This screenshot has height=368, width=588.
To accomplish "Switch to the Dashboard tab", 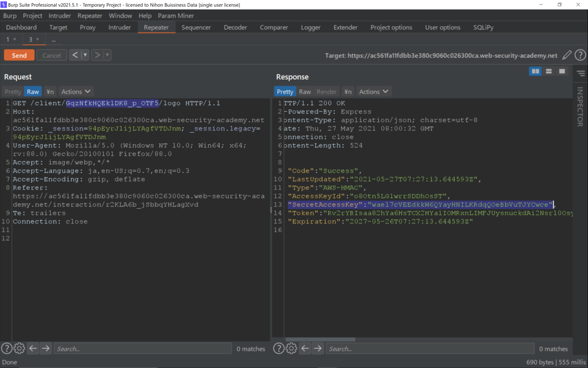I will (22, 27).
